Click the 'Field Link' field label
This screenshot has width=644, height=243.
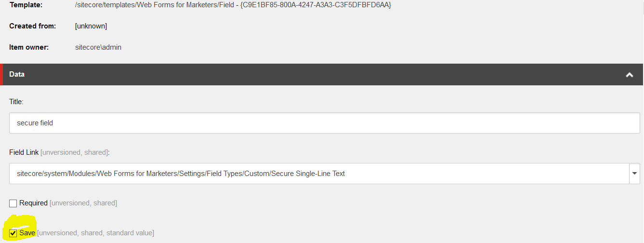(x=24, y=152)
